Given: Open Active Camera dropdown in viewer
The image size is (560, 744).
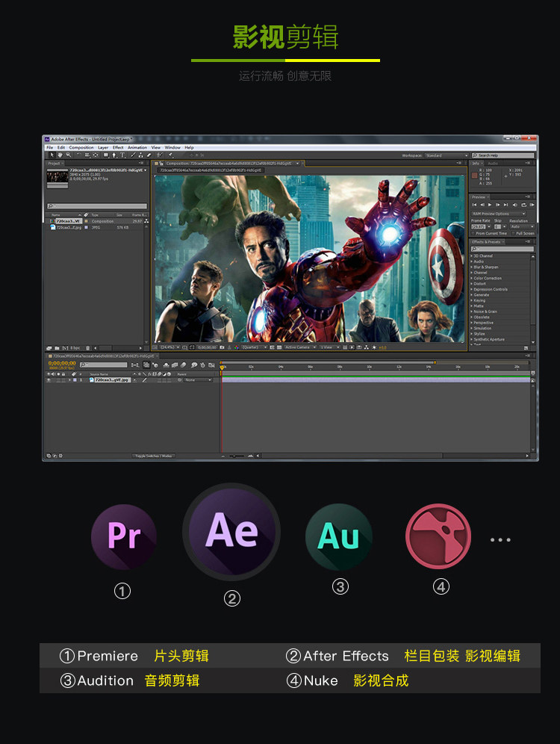Looking at the screenshot, I should coord(300,347).
